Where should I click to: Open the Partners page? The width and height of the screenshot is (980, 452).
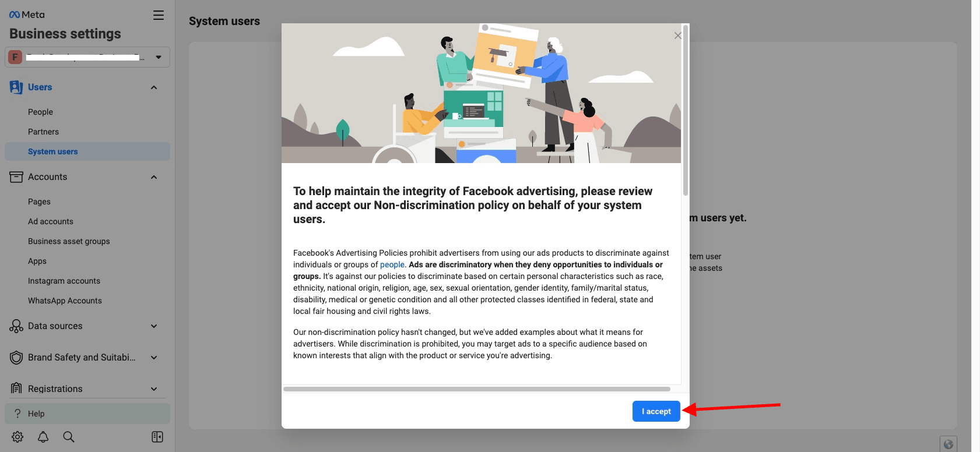click(43, 132)
